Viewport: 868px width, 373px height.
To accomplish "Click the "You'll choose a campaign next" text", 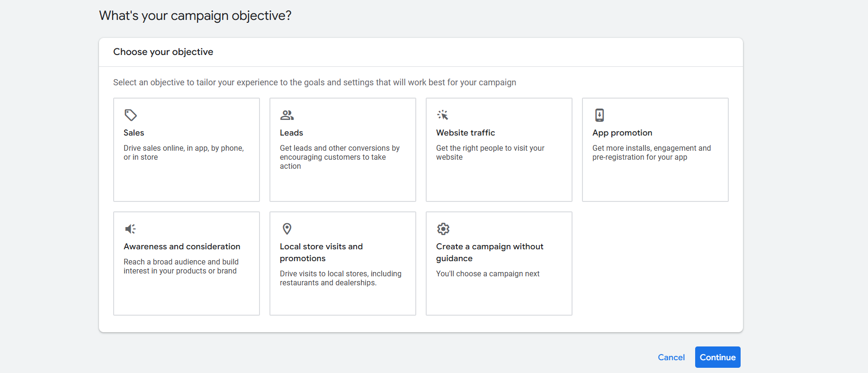I will (x=488, y=274).
